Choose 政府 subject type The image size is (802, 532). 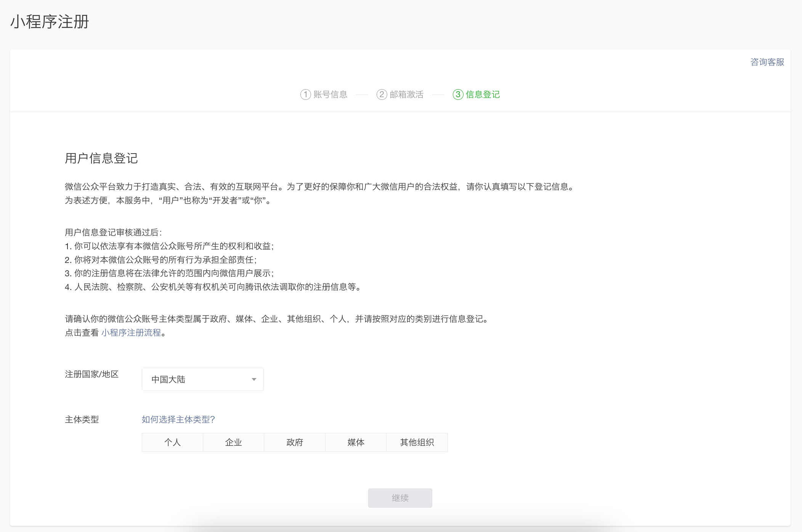tap(295, 442)
